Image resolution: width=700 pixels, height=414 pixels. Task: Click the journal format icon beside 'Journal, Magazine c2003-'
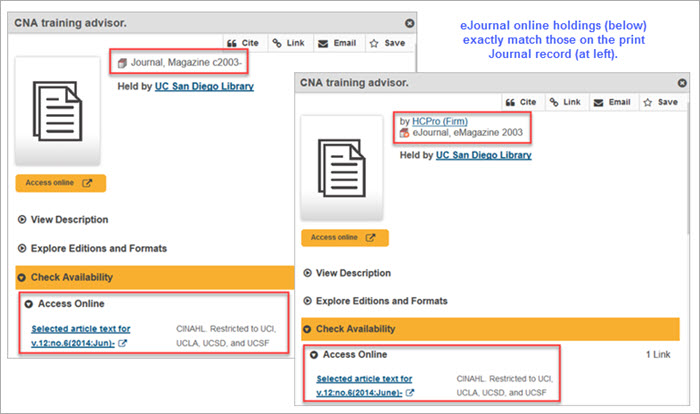[122, 63]
